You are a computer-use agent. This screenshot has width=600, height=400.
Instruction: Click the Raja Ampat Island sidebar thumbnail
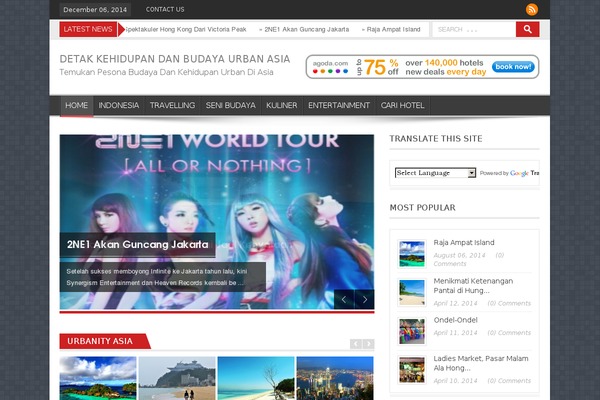pos(412,254)
